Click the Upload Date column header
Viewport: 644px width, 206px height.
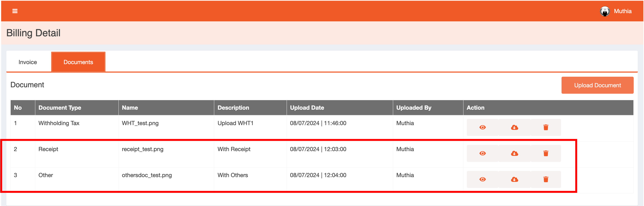[307, 108]
